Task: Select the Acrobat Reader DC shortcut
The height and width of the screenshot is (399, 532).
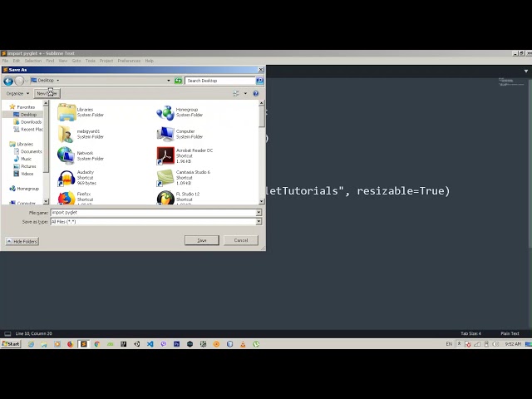Action: click(185, 155)
